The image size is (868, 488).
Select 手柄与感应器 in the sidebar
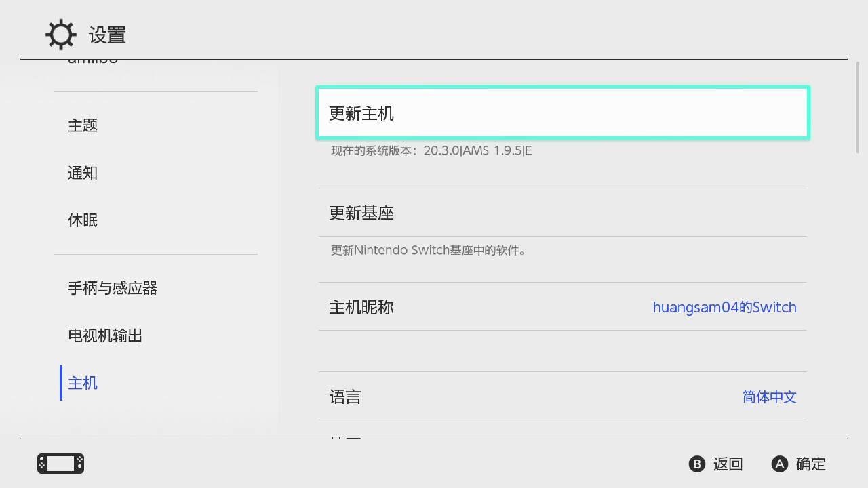(113, 288)
